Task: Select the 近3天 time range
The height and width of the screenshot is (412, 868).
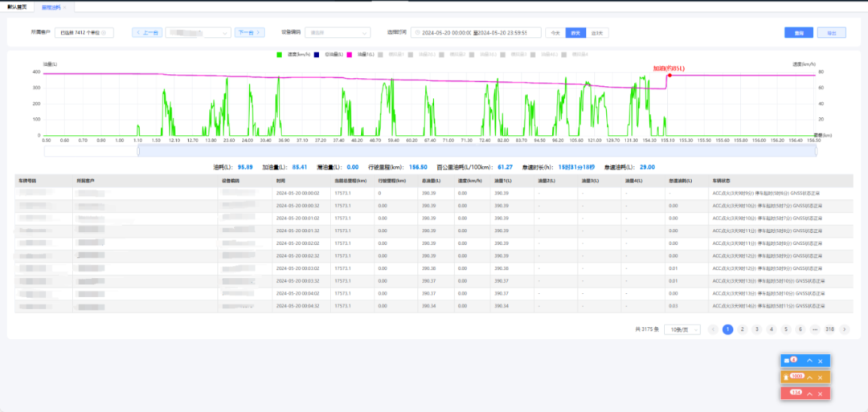Action: coord(597,33)
